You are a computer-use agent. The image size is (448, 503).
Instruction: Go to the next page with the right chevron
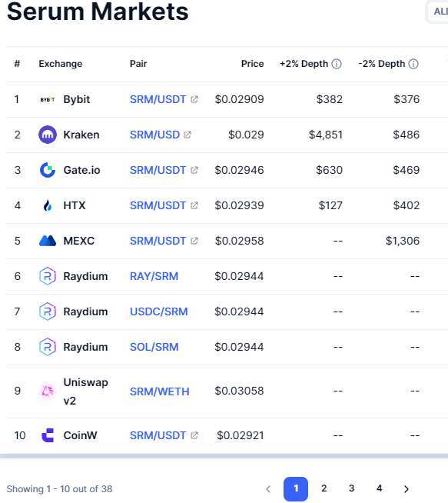[x=407, y=489]
